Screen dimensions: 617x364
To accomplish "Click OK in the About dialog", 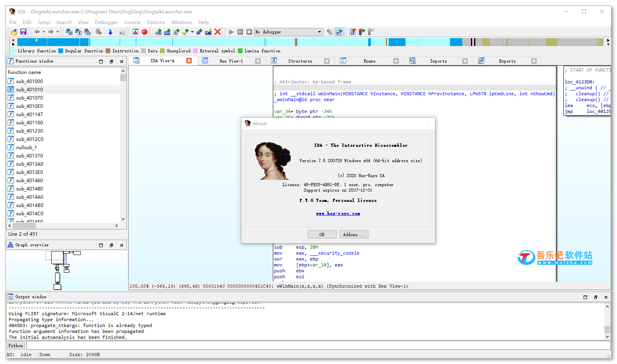I will 322,235.
